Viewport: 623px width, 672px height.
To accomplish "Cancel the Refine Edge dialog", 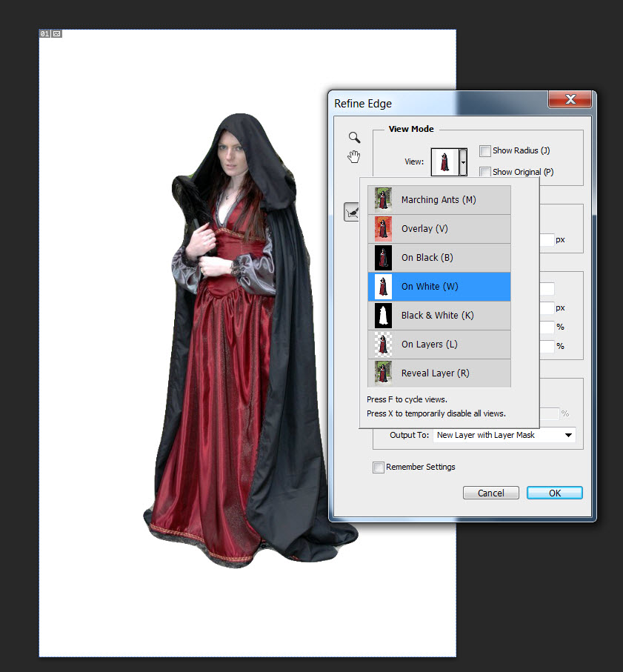I will coord(490,493).
